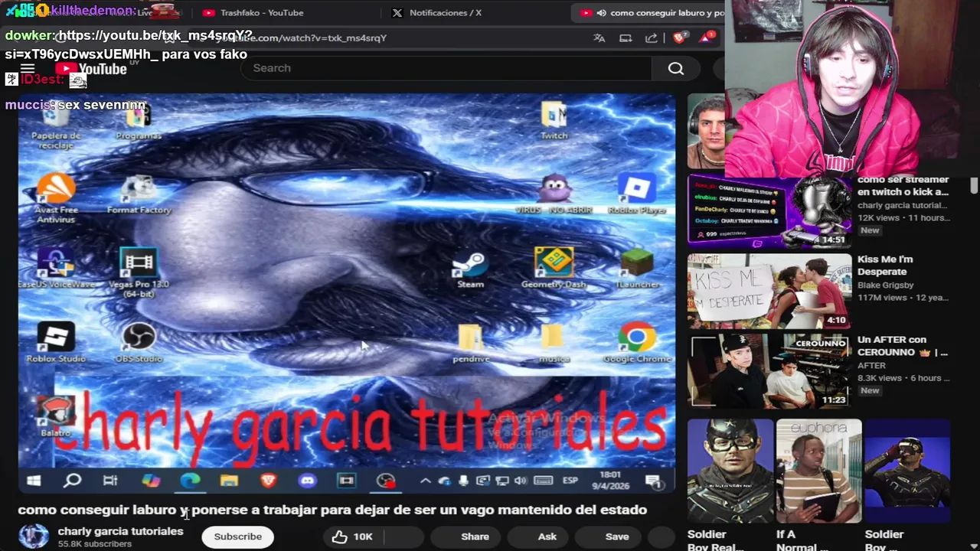The height and width of the screenshot is (551, 980).
Task: Click the taskbar search magnifier
Action: (72, 481)
